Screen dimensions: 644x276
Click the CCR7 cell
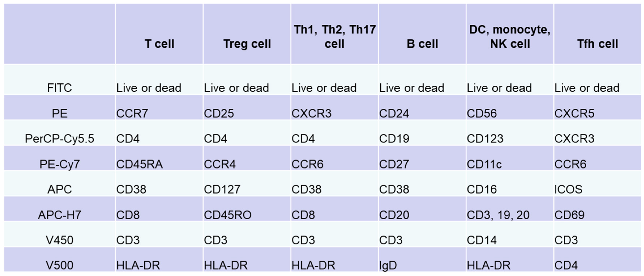(x=132, y=113)
